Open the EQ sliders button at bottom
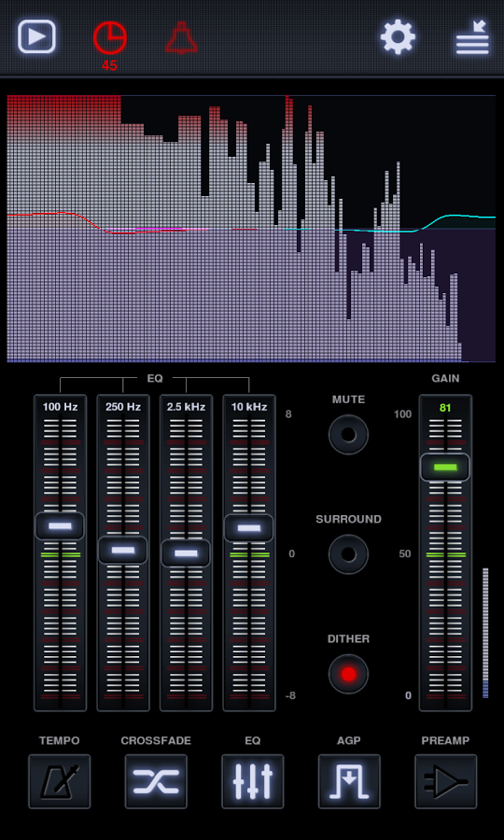 tap(252, 781)
